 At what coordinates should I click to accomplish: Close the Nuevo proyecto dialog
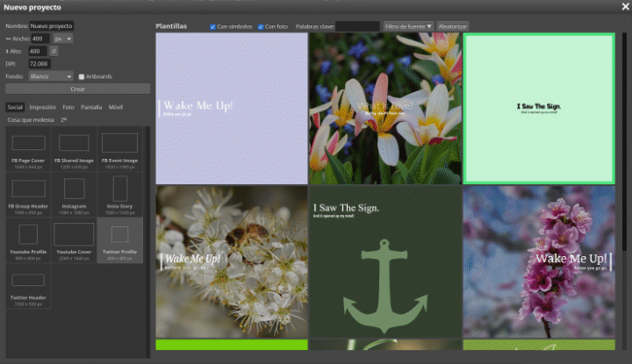point(626,7)
